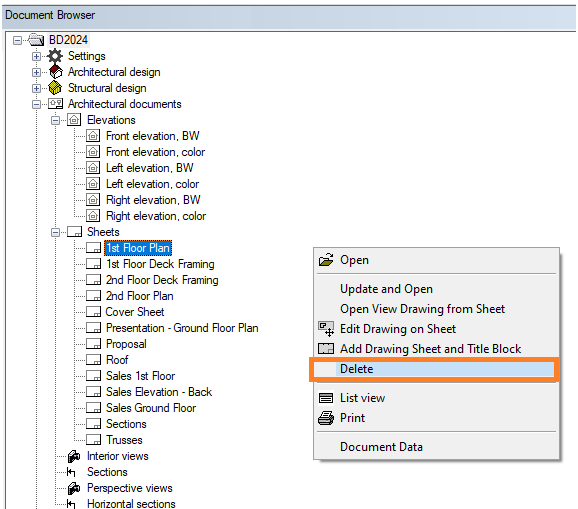
Task: Click the Perspective views camera icon
Action: [74, 488]
